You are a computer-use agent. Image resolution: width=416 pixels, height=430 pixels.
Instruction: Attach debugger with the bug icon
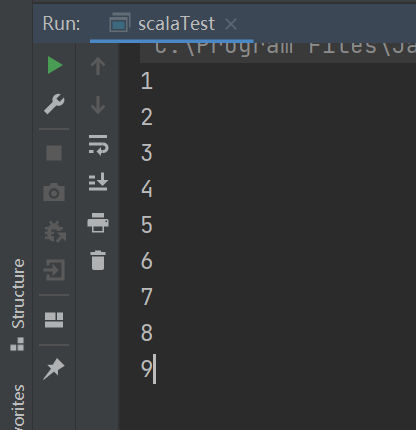(x=55, y=231)
